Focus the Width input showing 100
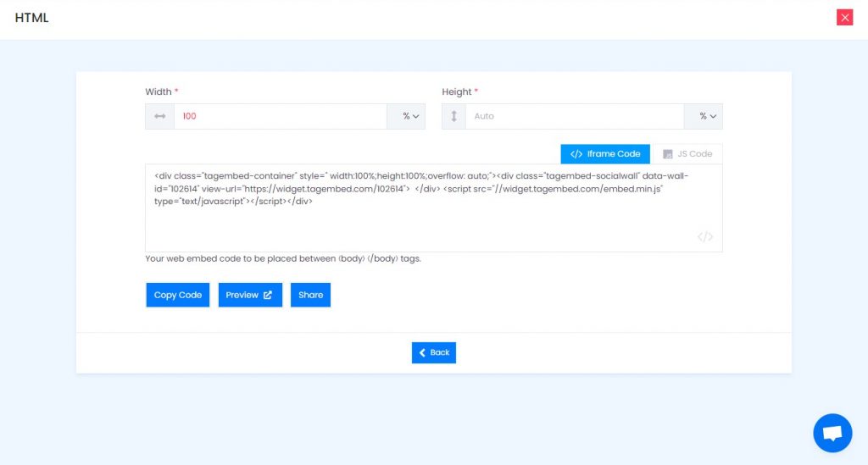Screen dimensions: 868x465 pos(281,116)
